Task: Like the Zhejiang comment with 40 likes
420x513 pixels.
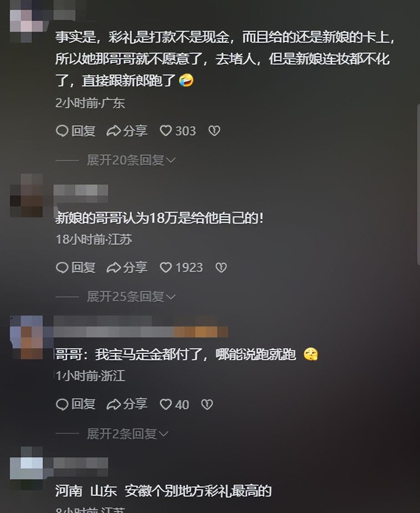Action: tap(175, 405)
